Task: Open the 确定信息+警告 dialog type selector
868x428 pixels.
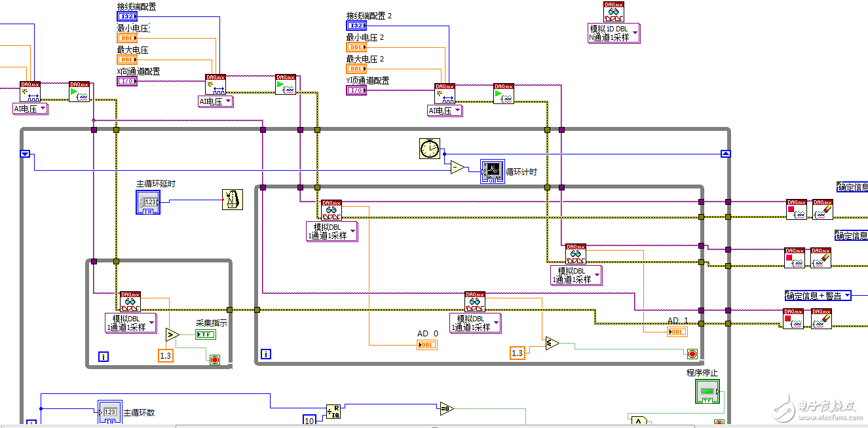Action: (x=818, y=296)
